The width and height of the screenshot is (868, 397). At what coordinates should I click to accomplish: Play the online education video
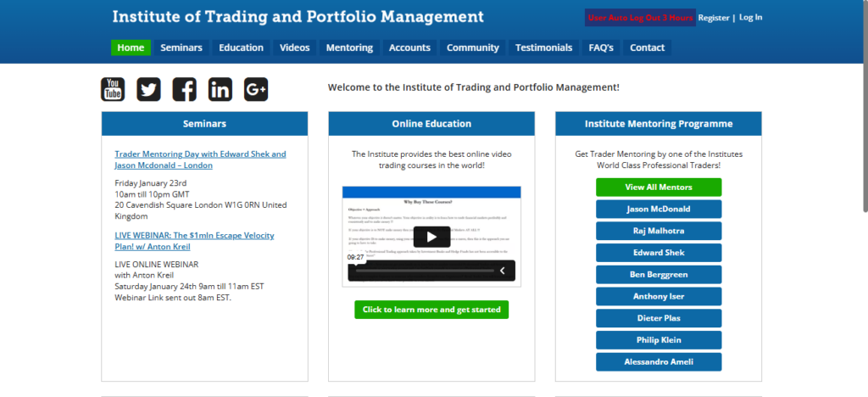pyautogui.click(x=431, y=238)
